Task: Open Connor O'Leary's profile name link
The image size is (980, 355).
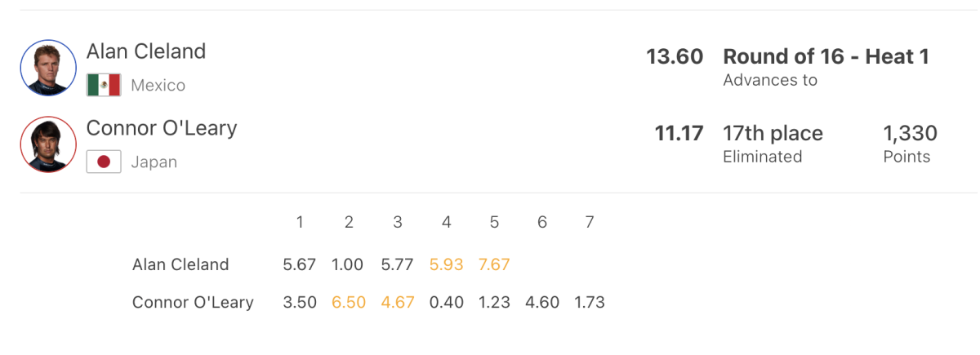Action: pyautogui.click(x=162, y=128)
